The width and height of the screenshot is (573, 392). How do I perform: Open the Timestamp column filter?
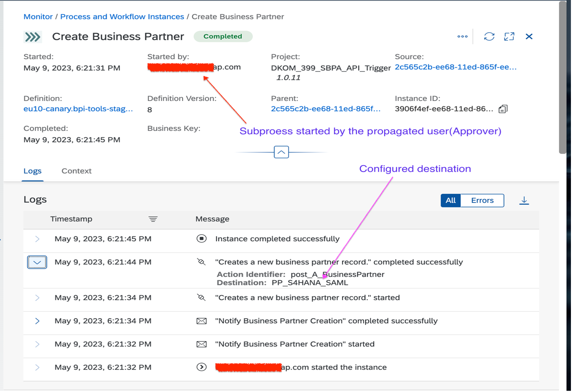tap(153, 219)
